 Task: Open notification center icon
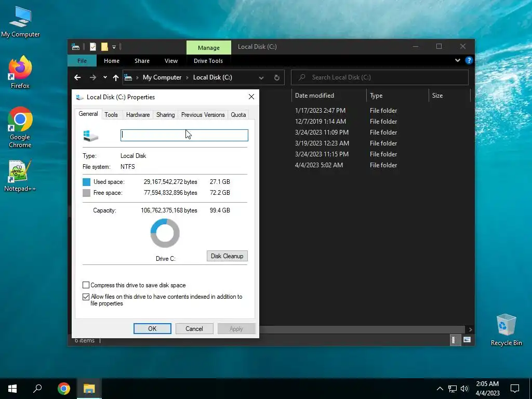[515, 389]
